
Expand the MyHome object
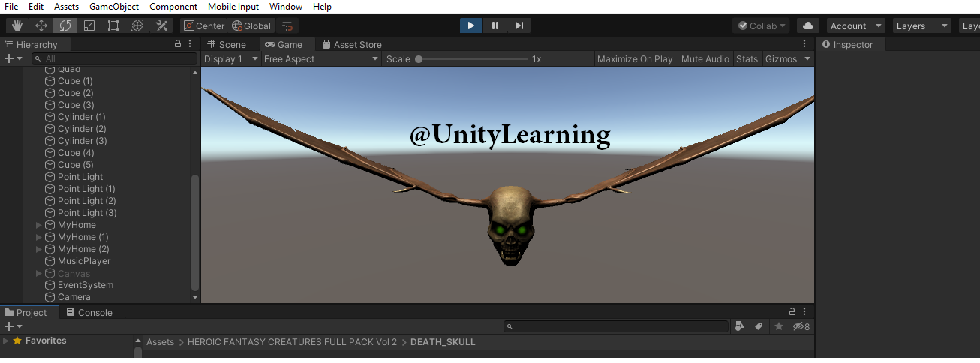pyautogui.click(x=39, y=225)
